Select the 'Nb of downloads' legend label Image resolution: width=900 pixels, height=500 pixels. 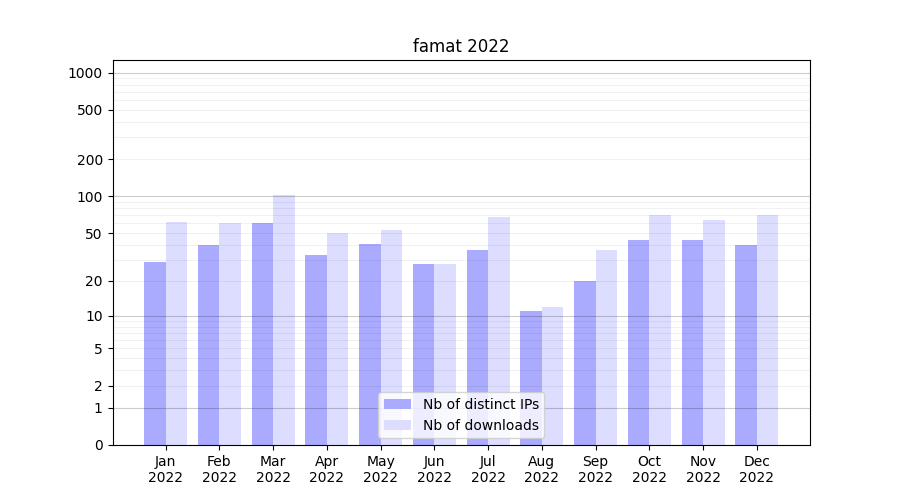tap(480, 425)
